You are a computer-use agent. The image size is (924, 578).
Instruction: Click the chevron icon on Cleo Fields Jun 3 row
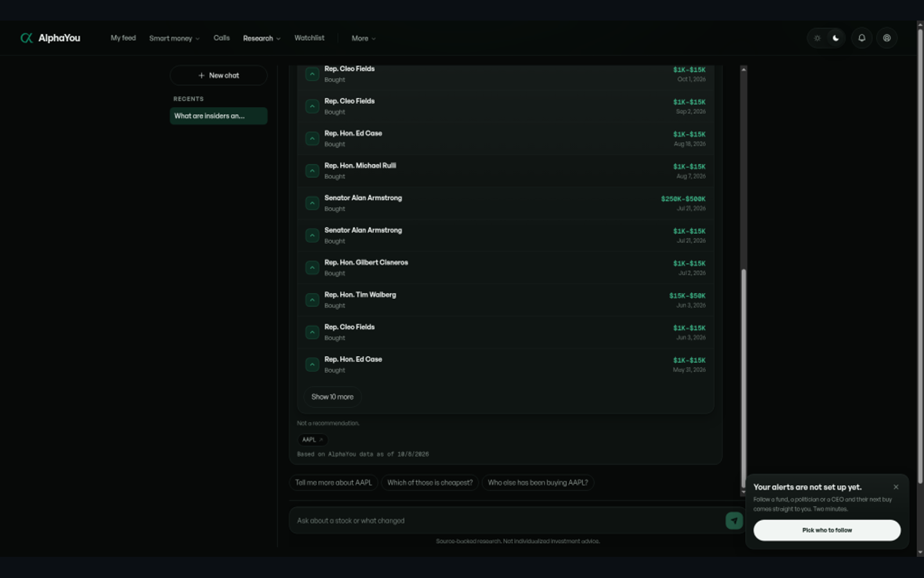point(312,332)
